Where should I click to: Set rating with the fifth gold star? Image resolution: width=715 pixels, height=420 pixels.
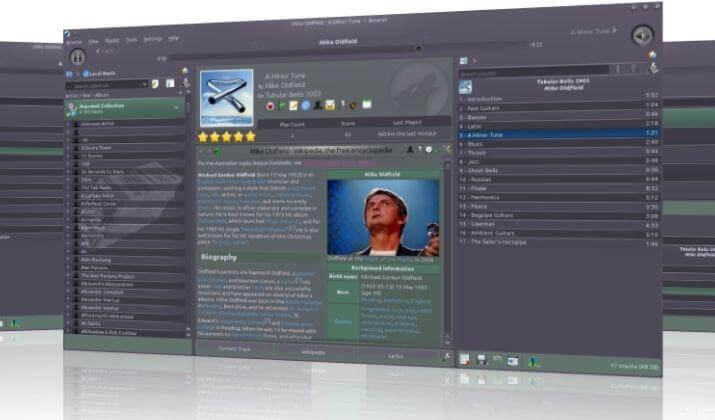pos(250,136)
